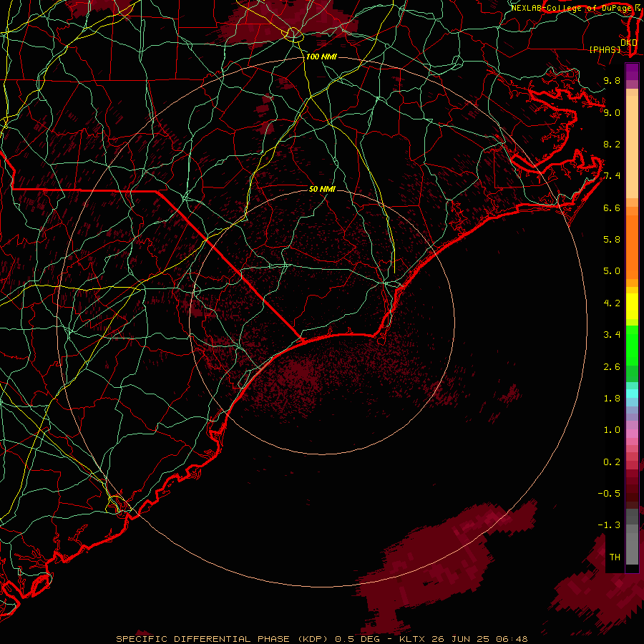
Task: Click the 7.4 color scale value
Action: [612, 176]
